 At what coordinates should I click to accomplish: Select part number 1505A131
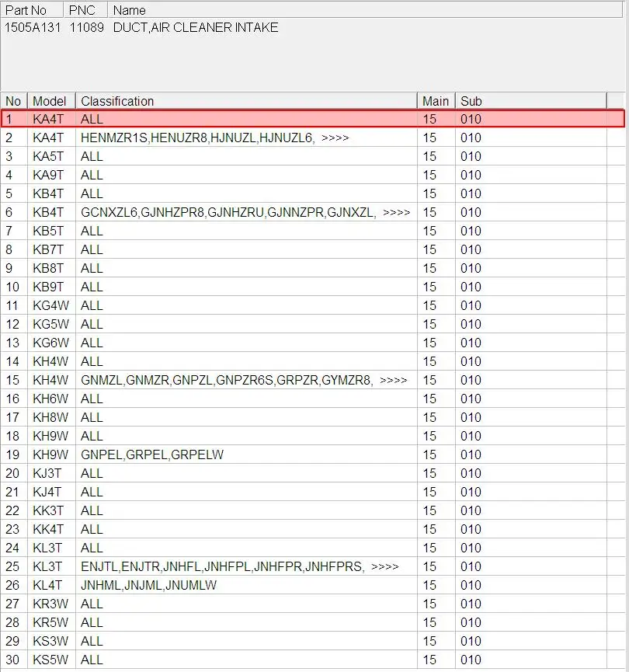tap(33, 27)
